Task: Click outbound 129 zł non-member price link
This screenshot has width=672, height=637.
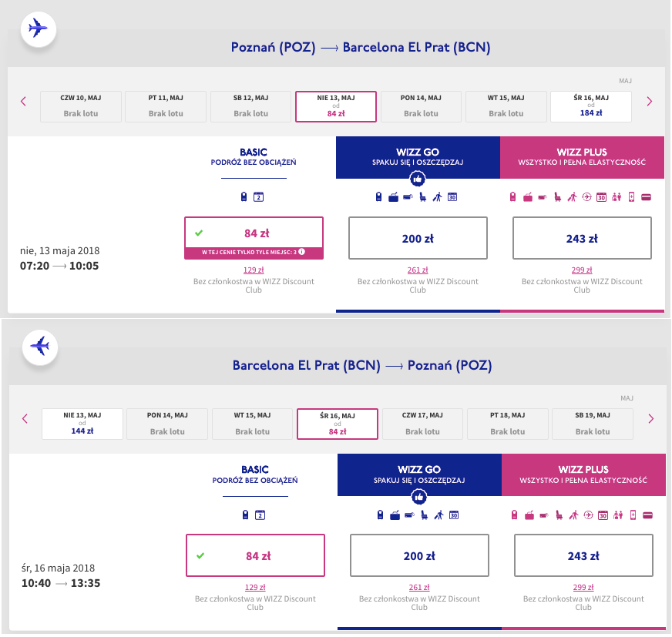Action: click(x=254, y=270)
